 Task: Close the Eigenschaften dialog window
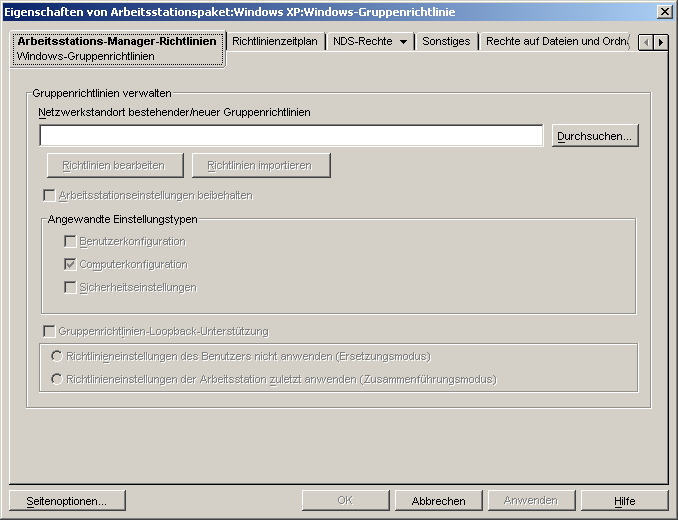click(664, 12)
